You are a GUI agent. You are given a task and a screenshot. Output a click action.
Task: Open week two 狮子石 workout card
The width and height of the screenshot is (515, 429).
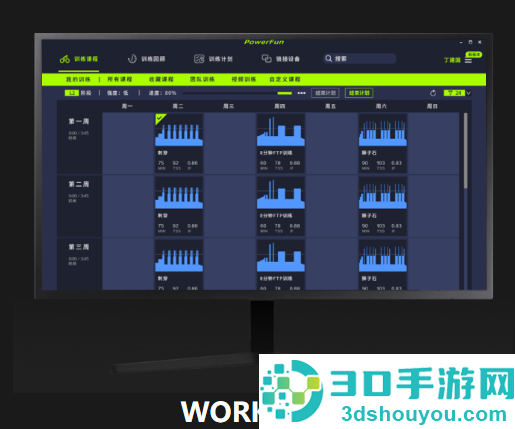383,206
